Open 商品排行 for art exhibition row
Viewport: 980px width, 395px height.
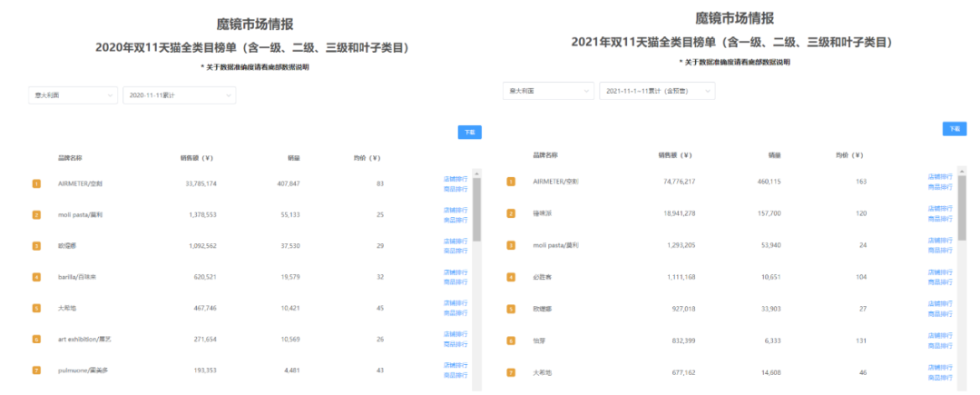455,344
